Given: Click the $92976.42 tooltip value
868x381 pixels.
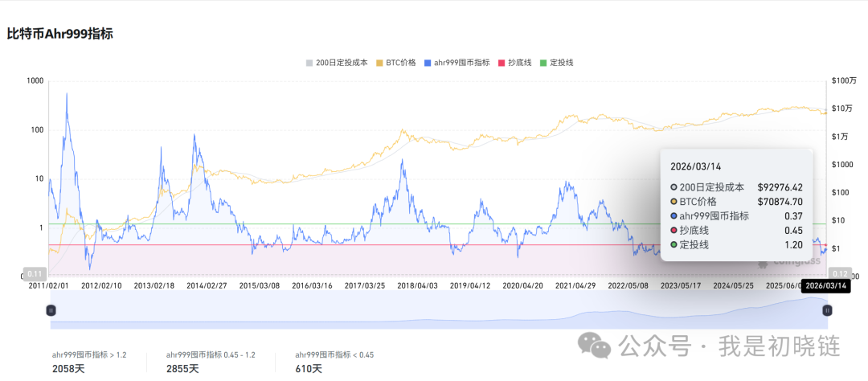Looking at the screenshot, I should [780, 187].
